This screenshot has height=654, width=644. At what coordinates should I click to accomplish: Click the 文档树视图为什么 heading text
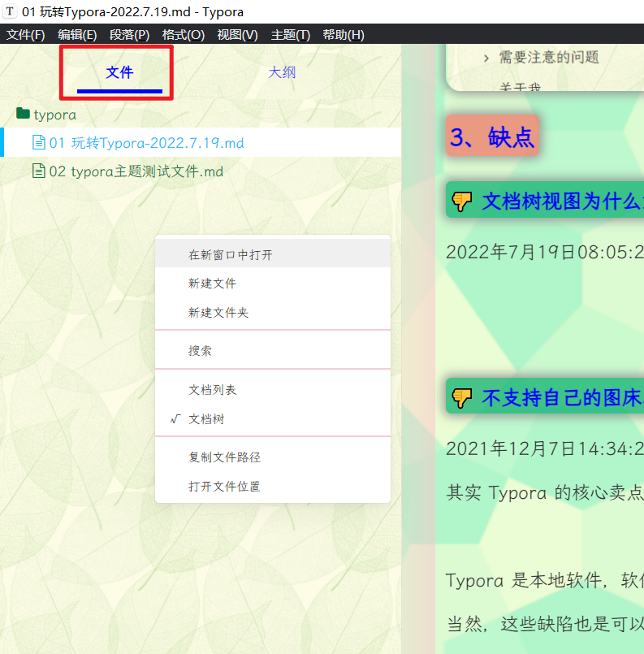(x=563, y=201)
